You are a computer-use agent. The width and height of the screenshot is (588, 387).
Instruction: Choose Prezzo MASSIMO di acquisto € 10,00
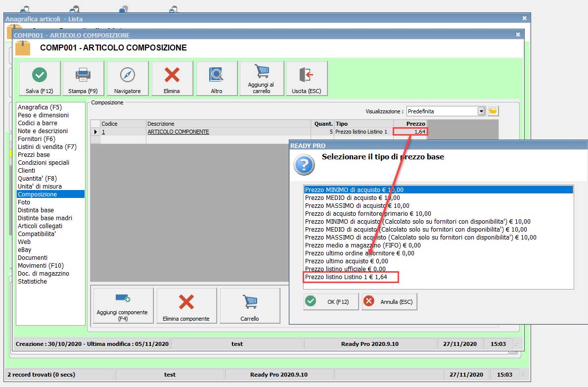tap(438, 206)
